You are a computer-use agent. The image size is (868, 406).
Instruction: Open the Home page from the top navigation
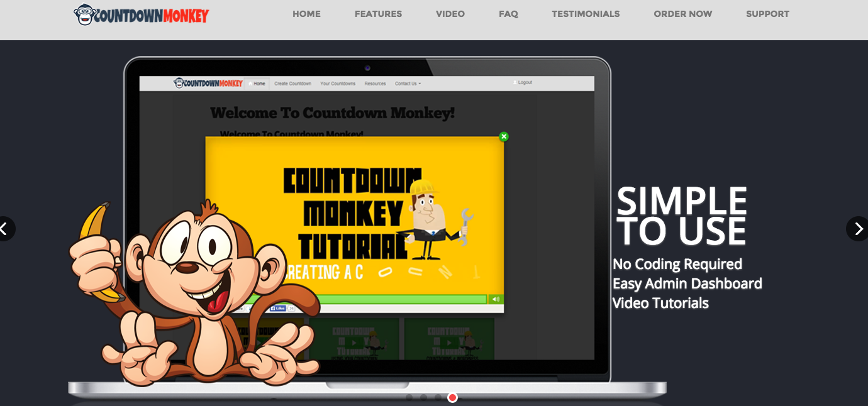306,14
